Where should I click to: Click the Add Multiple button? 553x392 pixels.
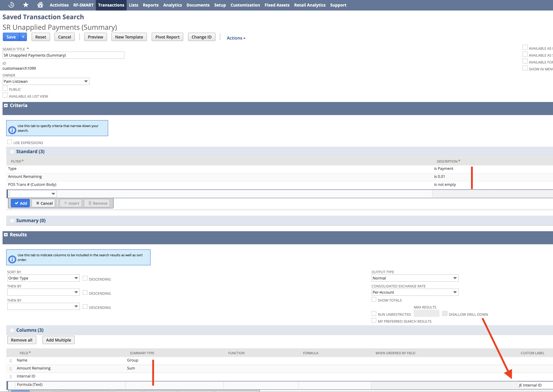(x=58, y=340)
